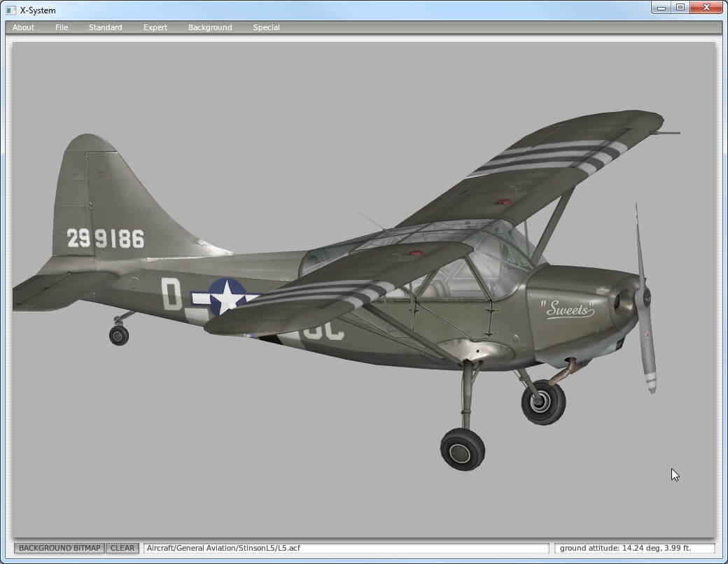Open the Background menu

click(x=210, y=27)
